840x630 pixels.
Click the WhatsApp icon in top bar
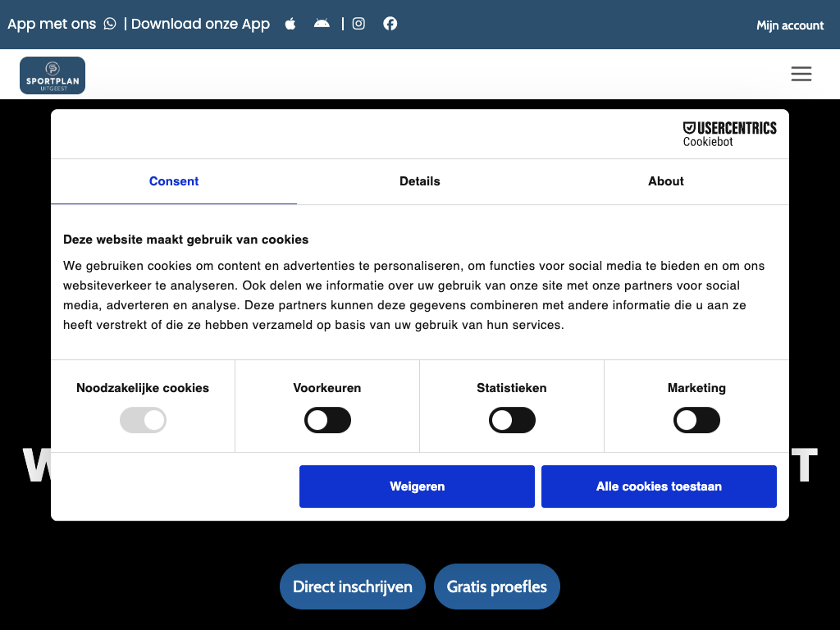[110, 24]
